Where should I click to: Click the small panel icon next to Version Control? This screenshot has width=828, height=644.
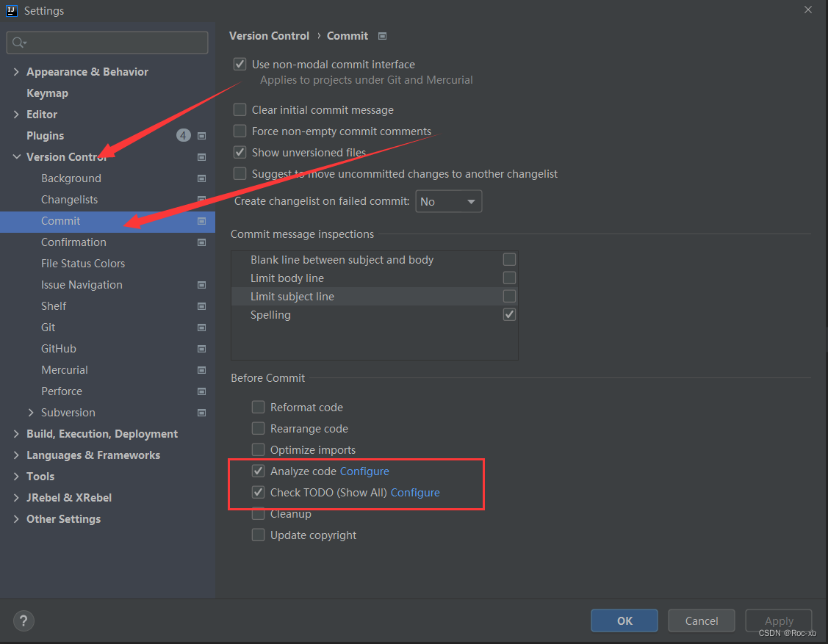(201, 156)
